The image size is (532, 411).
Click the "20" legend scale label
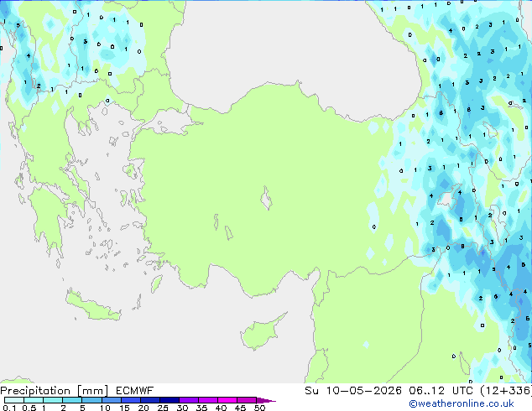coord(143,408)
